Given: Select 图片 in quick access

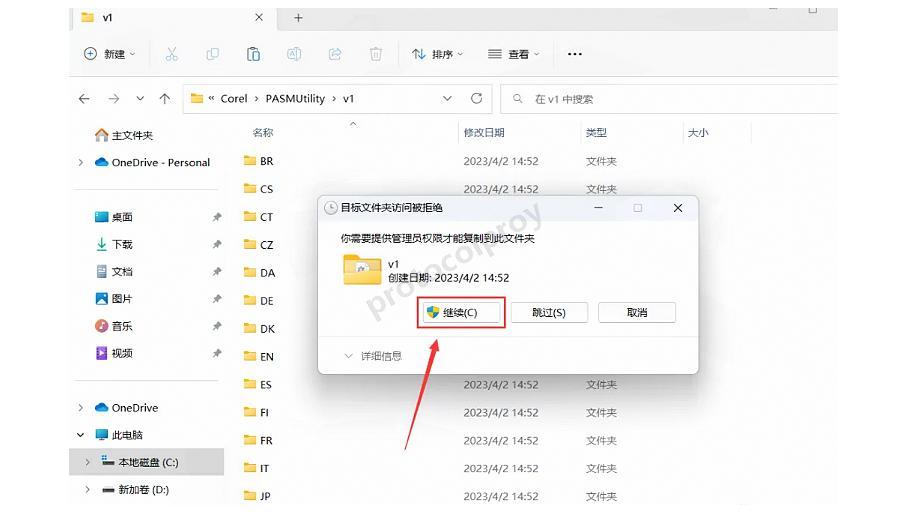Looking at the screenshot, I should coord(115,299).
